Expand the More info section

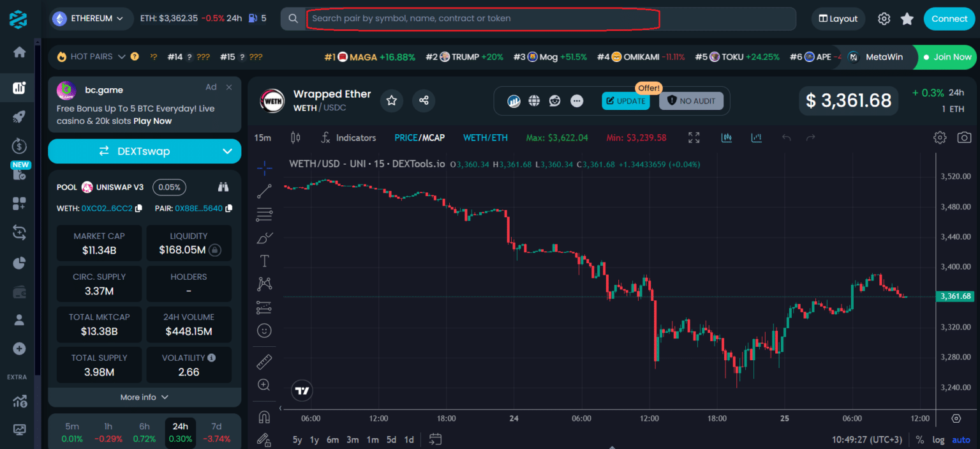point(144,397)
